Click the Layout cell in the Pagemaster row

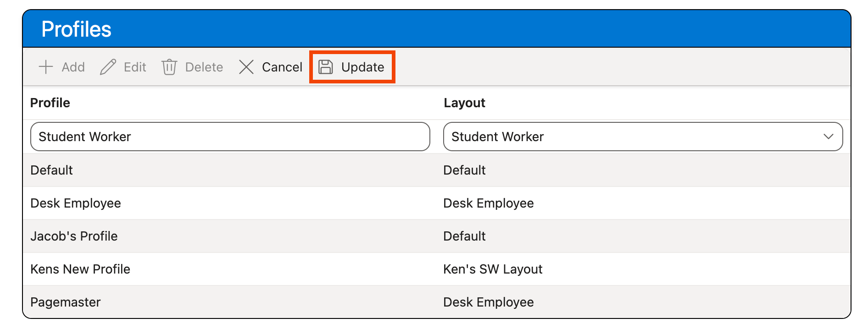(488, 302)
